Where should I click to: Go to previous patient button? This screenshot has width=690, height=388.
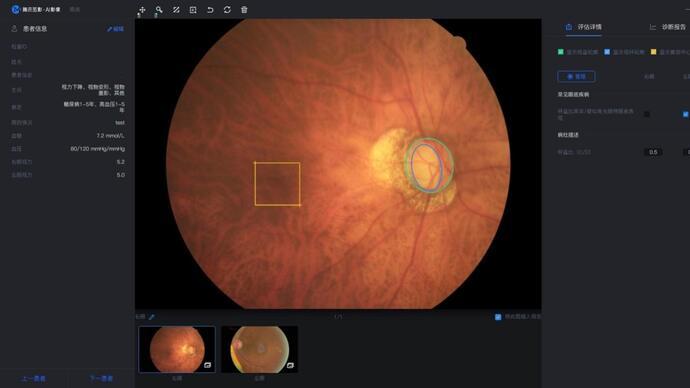(34, 379)
